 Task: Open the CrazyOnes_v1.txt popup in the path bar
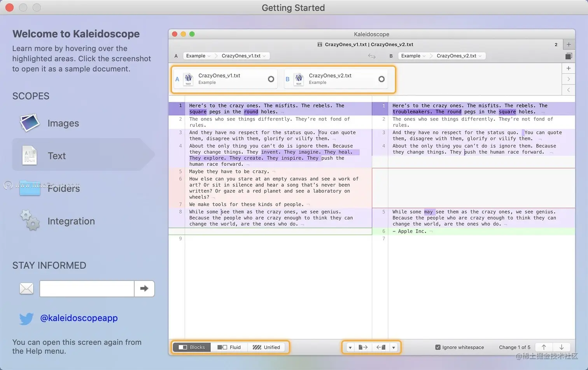pyautogui.click(x=244, y=56)
